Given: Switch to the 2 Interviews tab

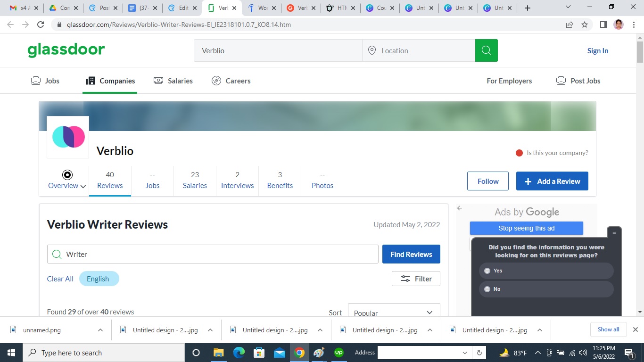Looking at the screenshot, I should (x=238, y=181).
